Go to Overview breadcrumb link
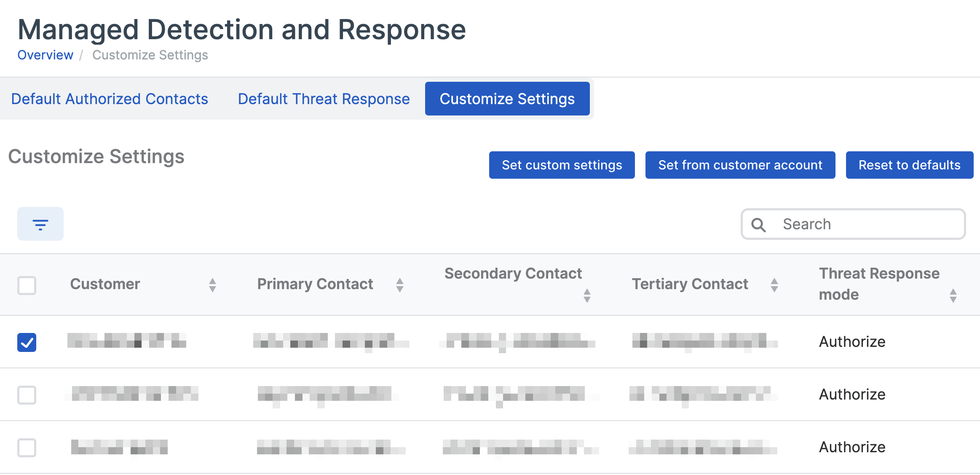 coord(45,55)
